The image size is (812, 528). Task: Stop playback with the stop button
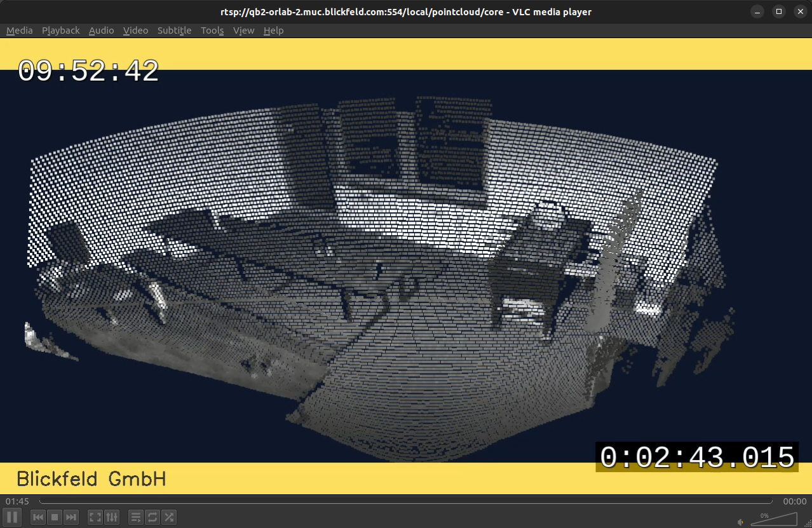tap(55, 517)
